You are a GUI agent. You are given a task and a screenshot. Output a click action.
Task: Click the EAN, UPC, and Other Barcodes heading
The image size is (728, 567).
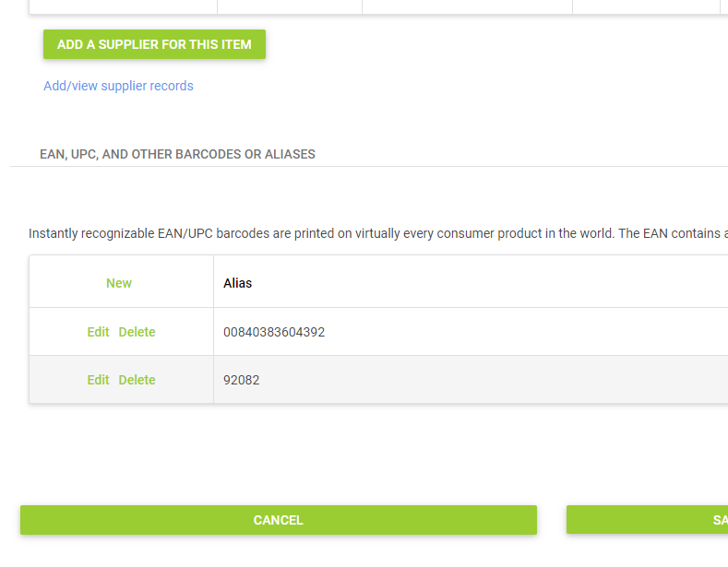[x=177, y=154]
